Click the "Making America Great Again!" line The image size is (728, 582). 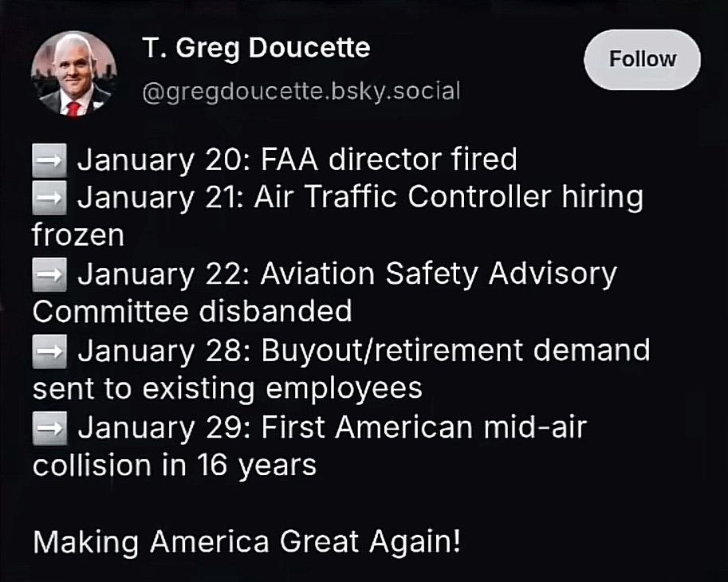(x=246, y=541)
